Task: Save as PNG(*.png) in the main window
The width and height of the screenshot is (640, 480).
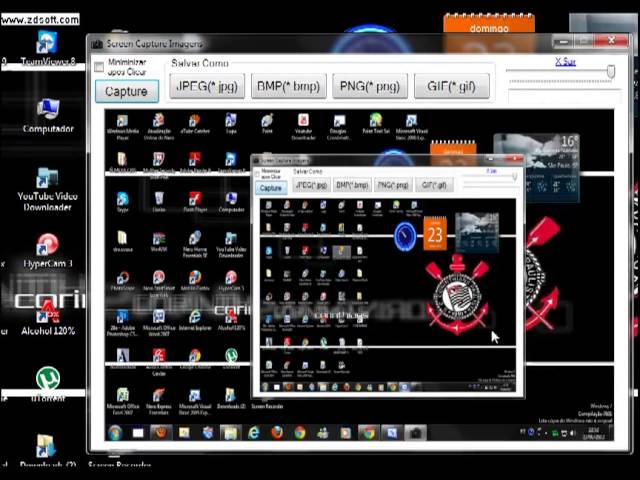Action: coord(370,86)
